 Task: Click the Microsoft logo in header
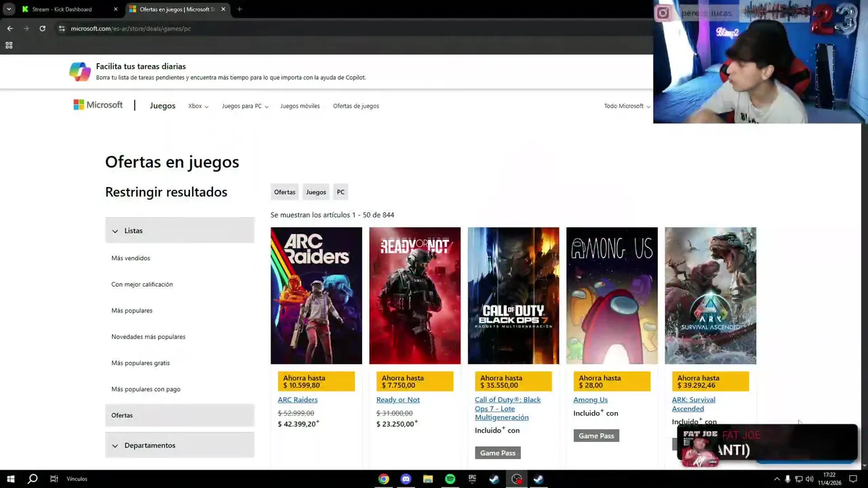pyautogui.click(x=98, y=105)
